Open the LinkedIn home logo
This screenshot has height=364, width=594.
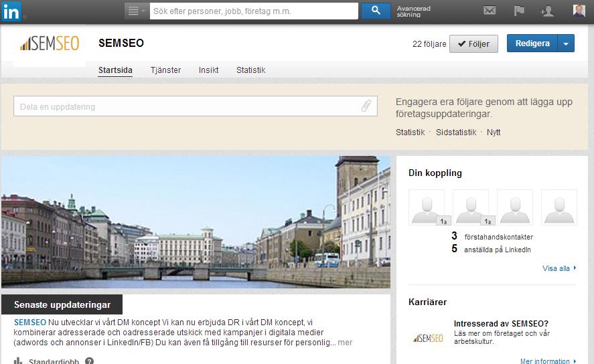(11, 11)
